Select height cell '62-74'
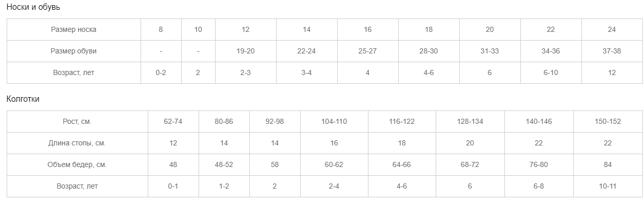The width and height of the screenshot is (644, 204). pyautogui.click(x=173, y=121)
